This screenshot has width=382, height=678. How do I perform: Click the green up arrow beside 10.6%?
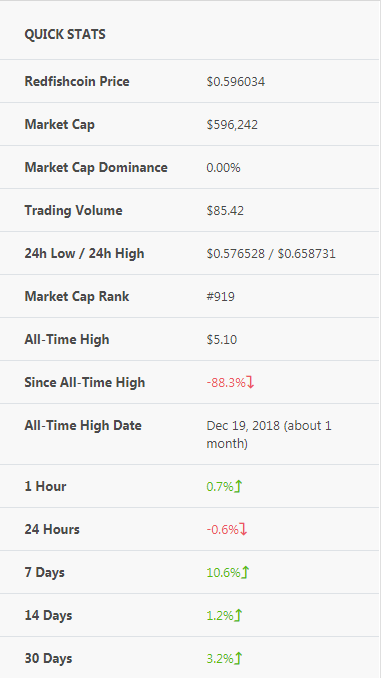(x=245, y=572)
